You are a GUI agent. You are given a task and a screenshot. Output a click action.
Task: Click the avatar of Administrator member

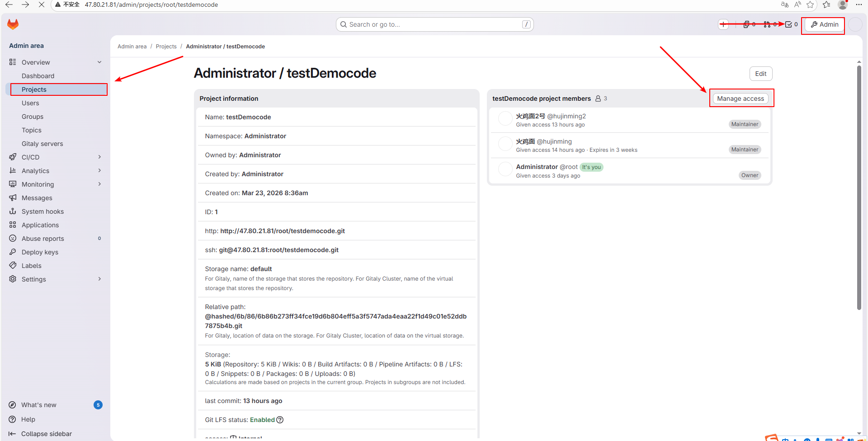coord(505,169)
